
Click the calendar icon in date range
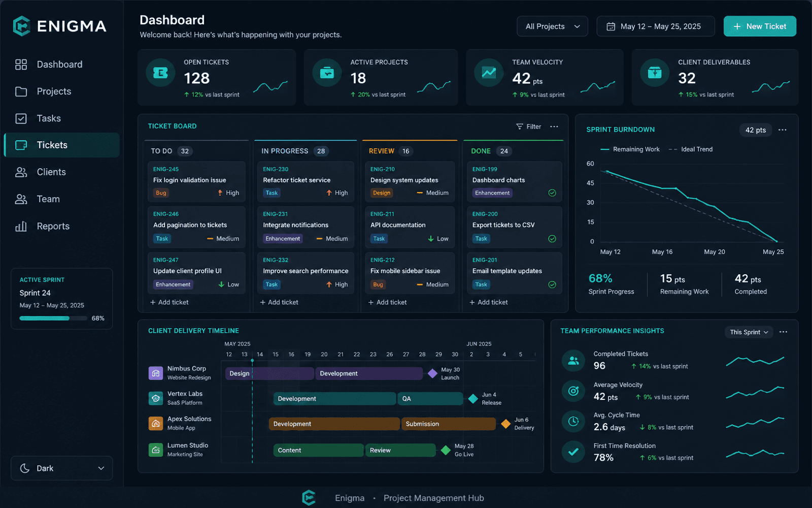(x=611, y=26)
